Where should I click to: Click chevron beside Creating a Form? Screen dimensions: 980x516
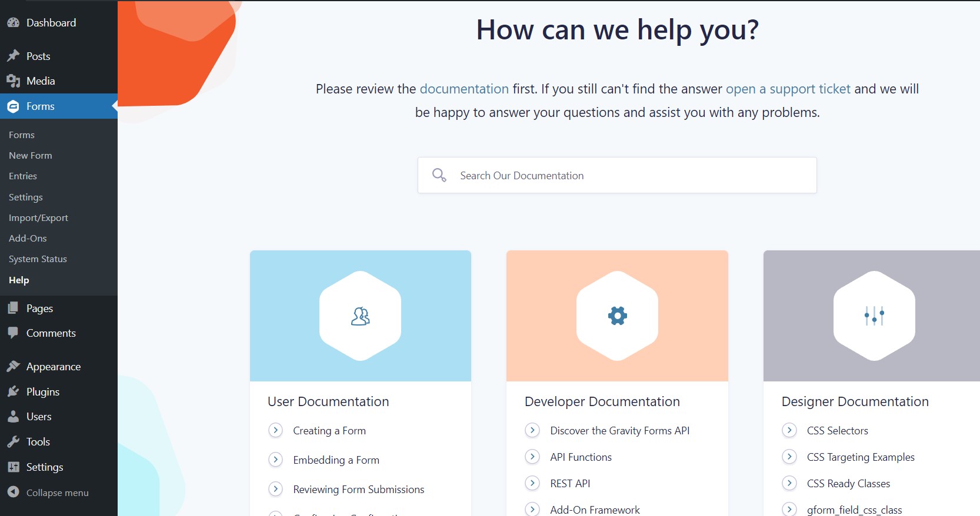pyautogui.click(x=275, y=430)
